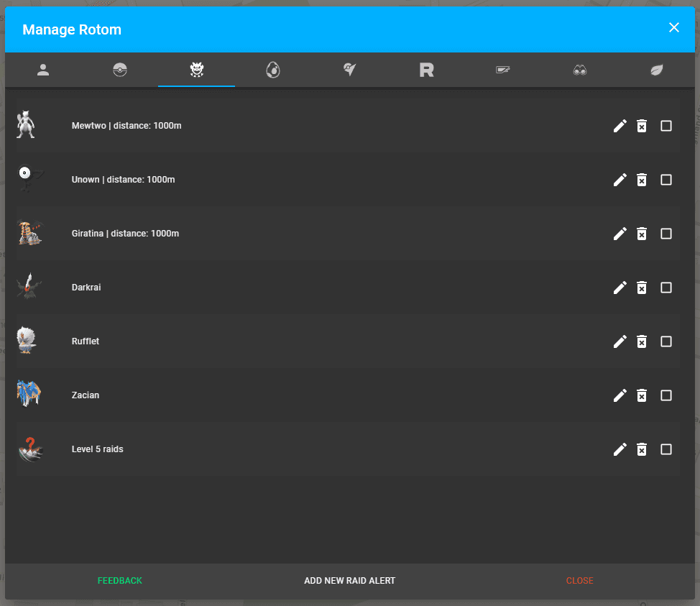Screen dimensions: 700x606
Task: Delete the Unown raid alert
Action: point(642,180)
